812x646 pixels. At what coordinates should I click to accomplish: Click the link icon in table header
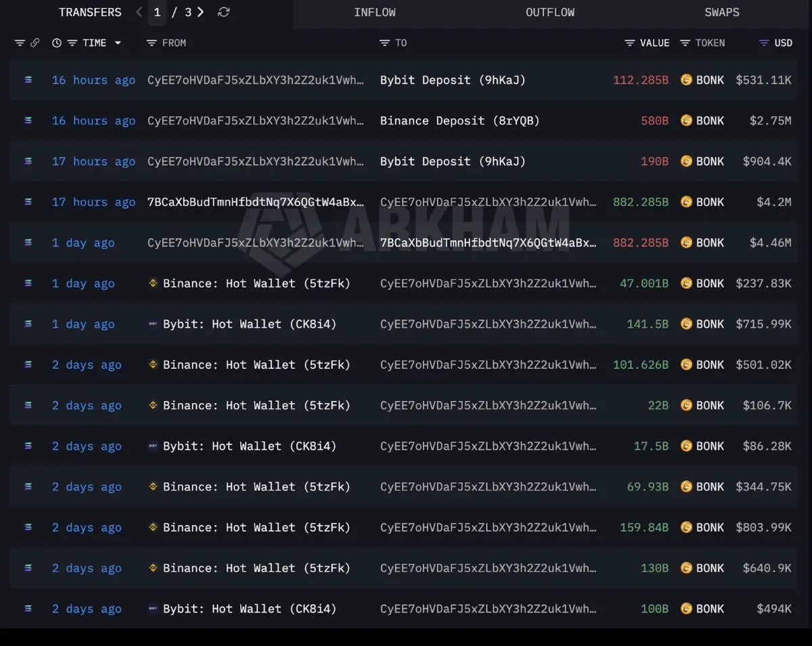(x=35, y=43)
